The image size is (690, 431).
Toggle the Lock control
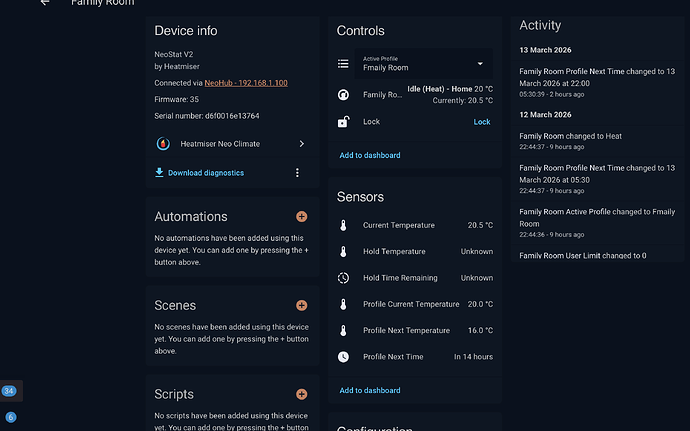click(x=481, y=122)
